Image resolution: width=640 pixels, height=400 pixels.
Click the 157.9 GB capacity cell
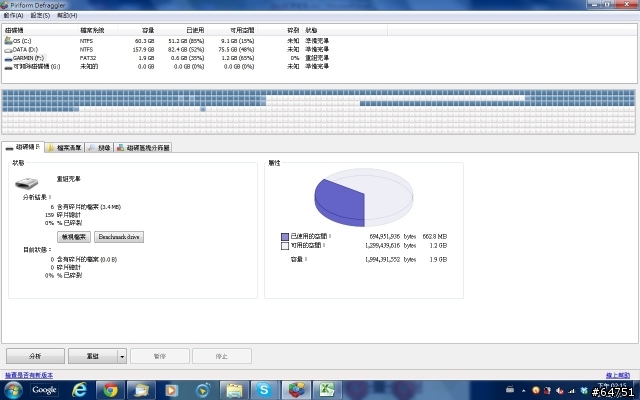click(143, 49)
